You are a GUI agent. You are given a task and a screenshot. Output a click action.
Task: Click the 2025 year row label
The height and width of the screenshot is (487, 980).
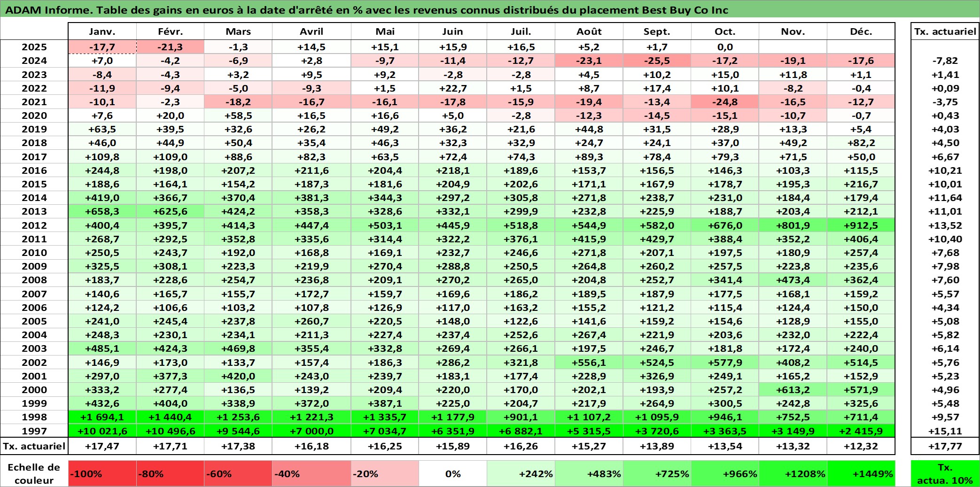[x=34, y=47]
